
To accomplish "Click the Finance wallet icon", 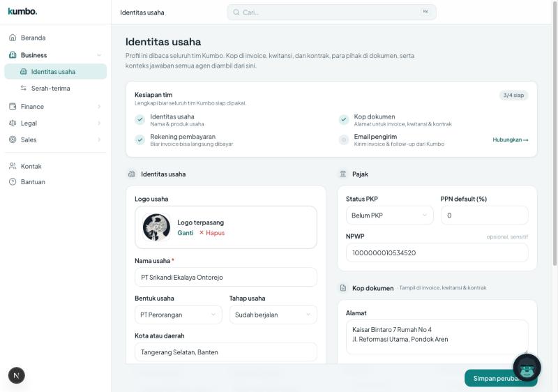I will (x=13, y=106).
